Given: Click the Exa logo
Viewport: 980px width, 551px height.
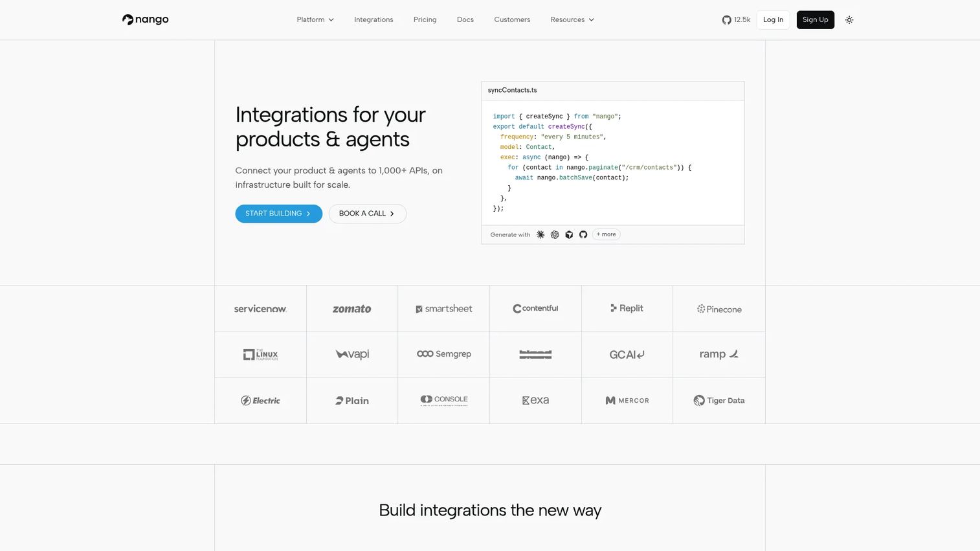Looking at the screenshot, I should [535, 400].
